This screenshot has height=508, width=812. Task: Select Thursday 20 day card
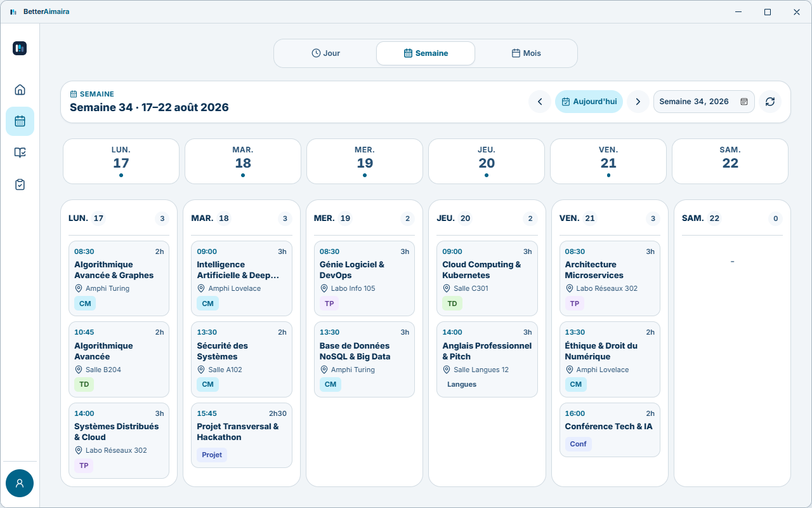pyautogui.click(x=487, y=161)
